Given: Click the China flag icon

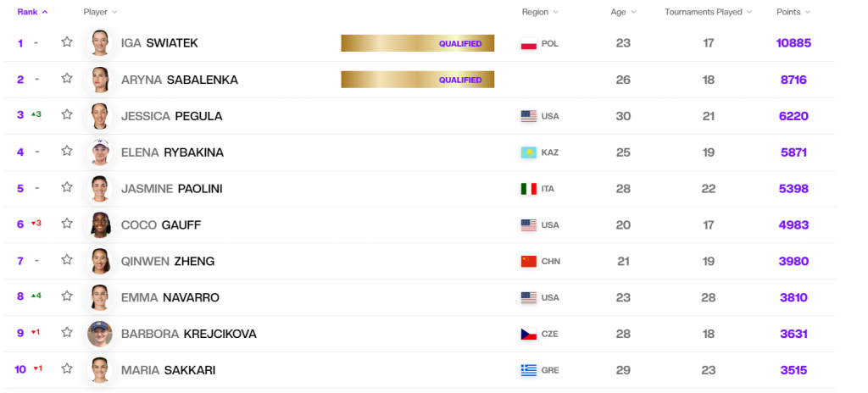Looking at the screenshot, I should [x=529, y=261].
